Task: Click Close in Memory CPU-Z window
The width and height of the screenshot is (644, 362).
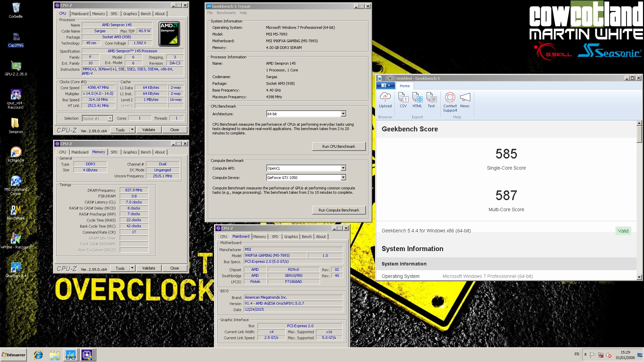Action: 174,268
